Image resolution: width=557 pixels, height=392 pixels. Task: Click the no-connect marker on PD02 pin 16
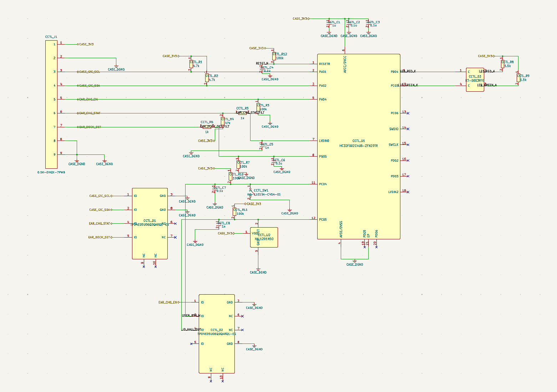(408, 161)
